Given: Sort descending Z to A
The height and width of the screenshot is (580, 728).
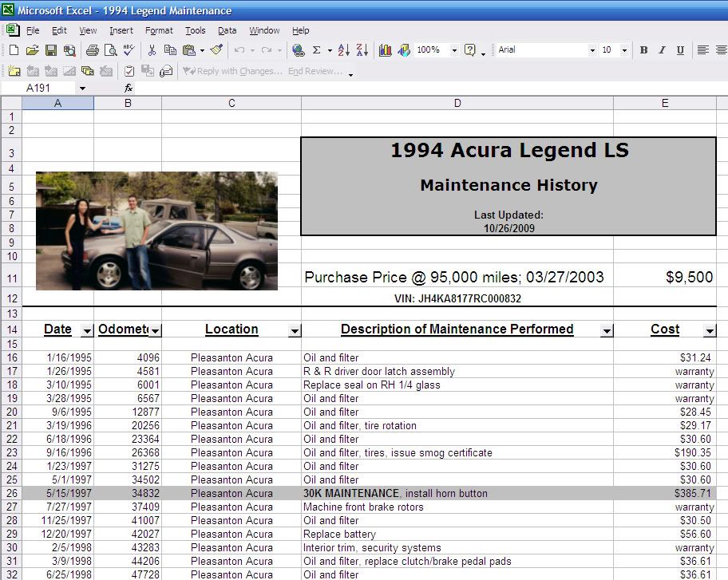Looking at the screenshot, I should 362,50.
